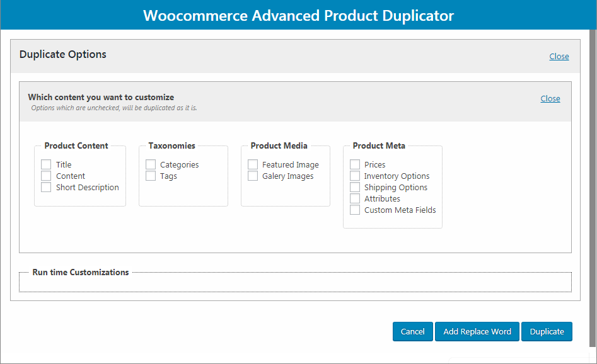This screenshot has width=597, height=364.
Task: Click the Duplicate button
Action: pos(547,331)
